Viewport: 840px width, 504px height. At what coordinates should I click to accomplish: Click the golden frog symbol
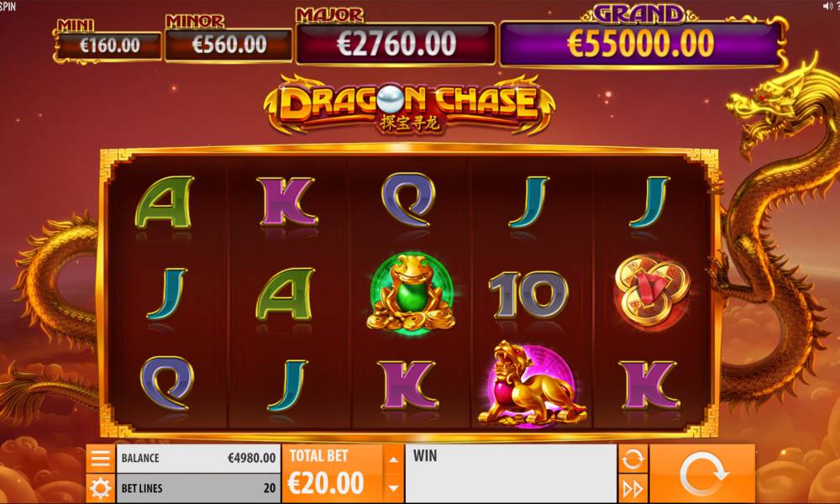coord(411,292)
